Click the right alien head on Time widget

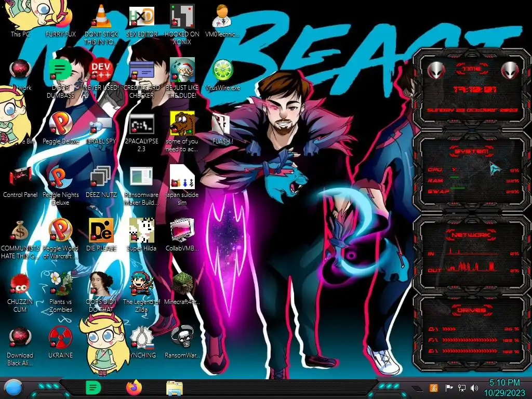(x=510, y=70)
